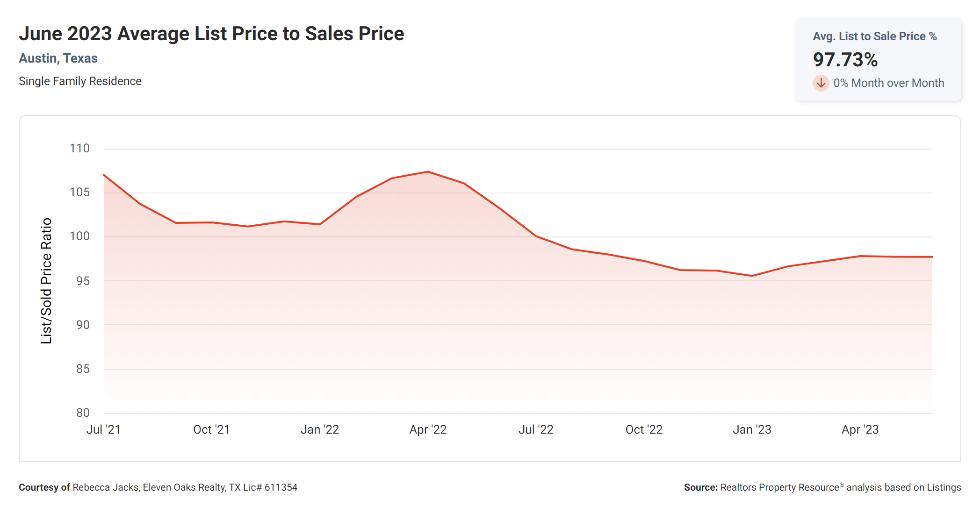Click the 100 y-axis tick label
This screenshot has height=514, width=980.
79,236
